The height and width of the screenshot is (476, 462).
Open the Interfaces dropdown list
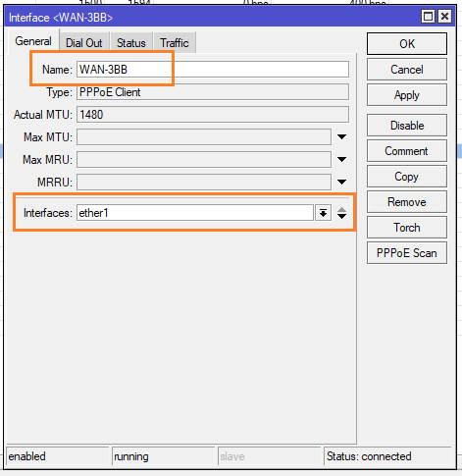tap(323, 213)
